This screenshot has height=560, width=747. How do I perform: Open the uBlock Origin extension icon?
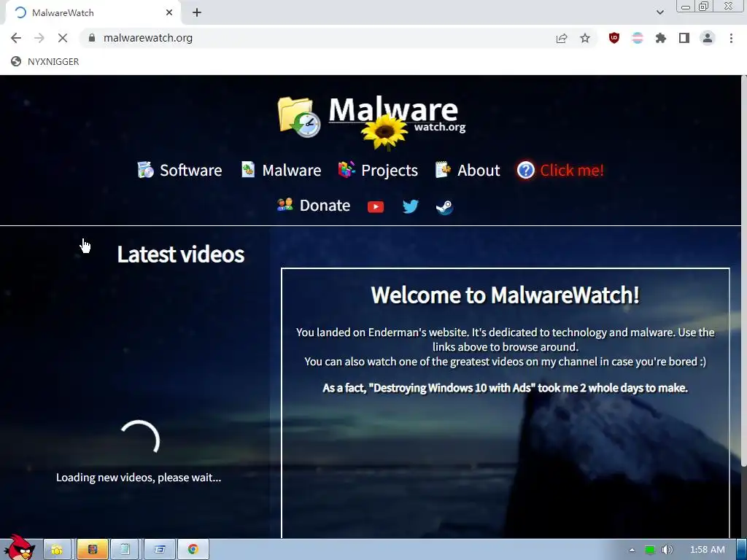coord(614,38)
